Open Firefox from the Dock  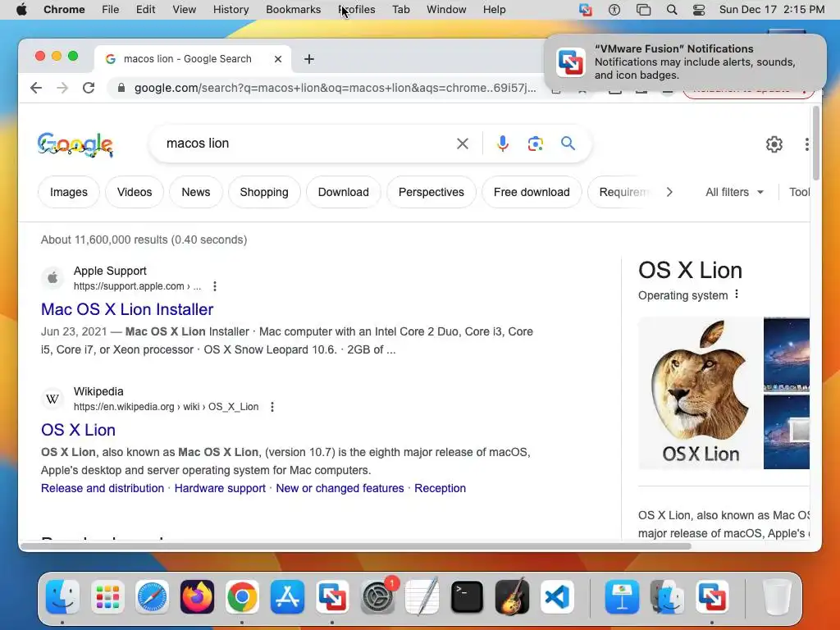click(197, 597)
